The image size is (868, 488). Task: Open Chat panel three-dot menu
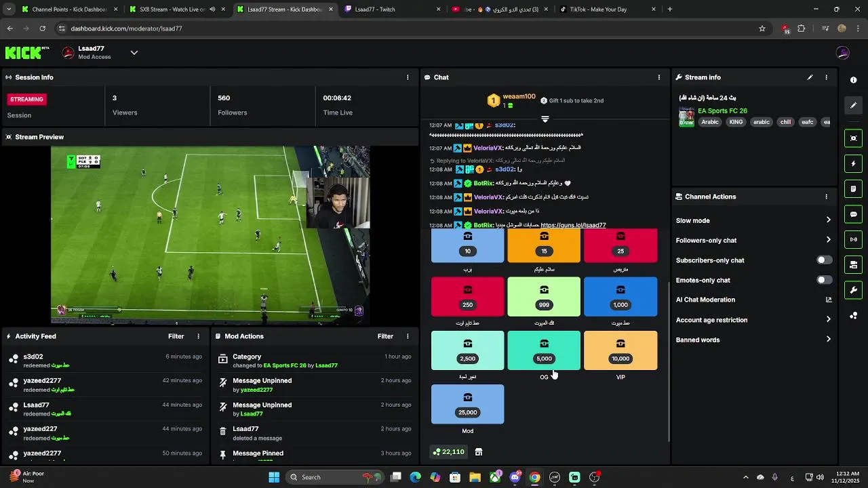[x=658, y=77]
